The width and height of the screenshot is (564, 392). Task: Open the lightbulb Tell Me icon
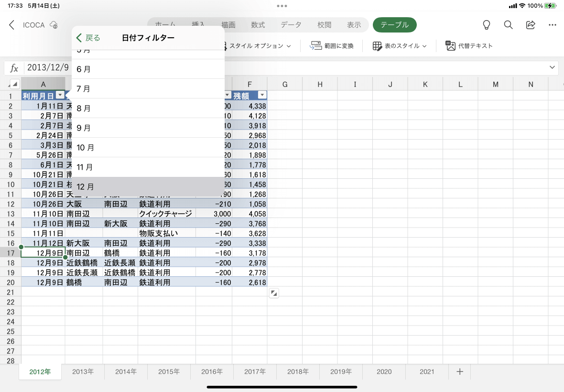(x=486, y=25)
